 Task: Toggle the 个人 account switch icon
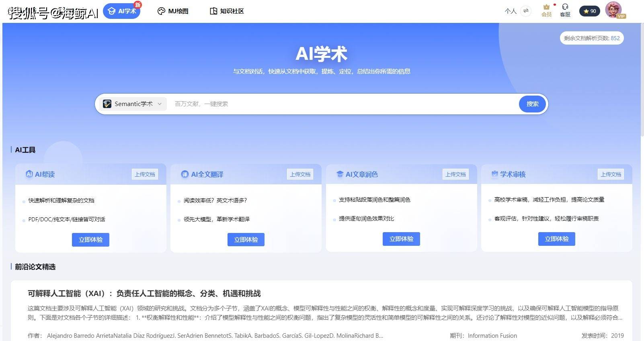(x=525, y=11)
